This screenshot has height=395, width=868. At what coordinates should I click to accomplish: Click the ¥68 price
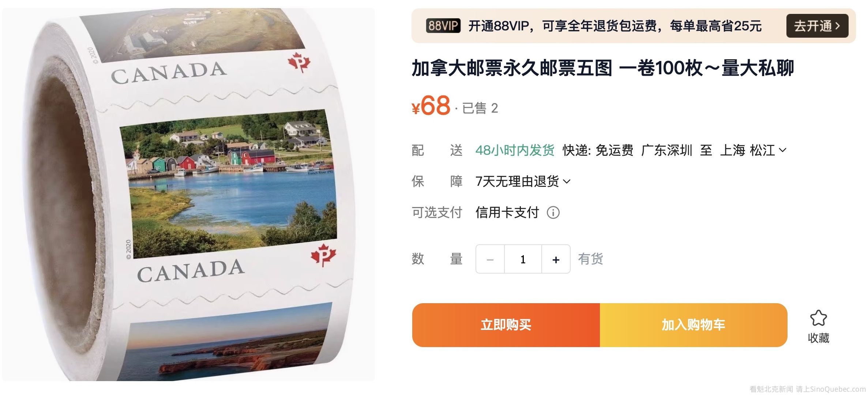point(431,105)
